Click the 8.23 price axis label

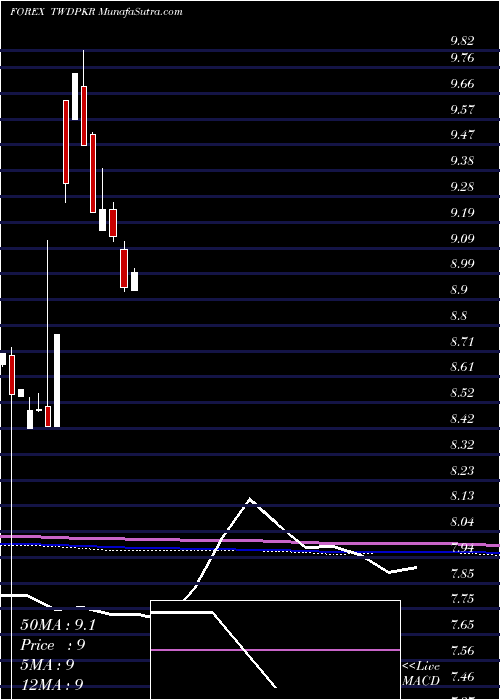coord(462,471)
